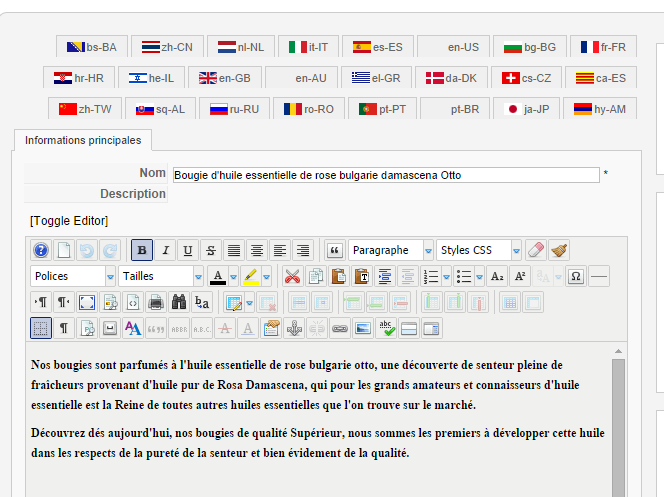664x497 pixels.
Task: Insert an image
Action: point(363,328)
